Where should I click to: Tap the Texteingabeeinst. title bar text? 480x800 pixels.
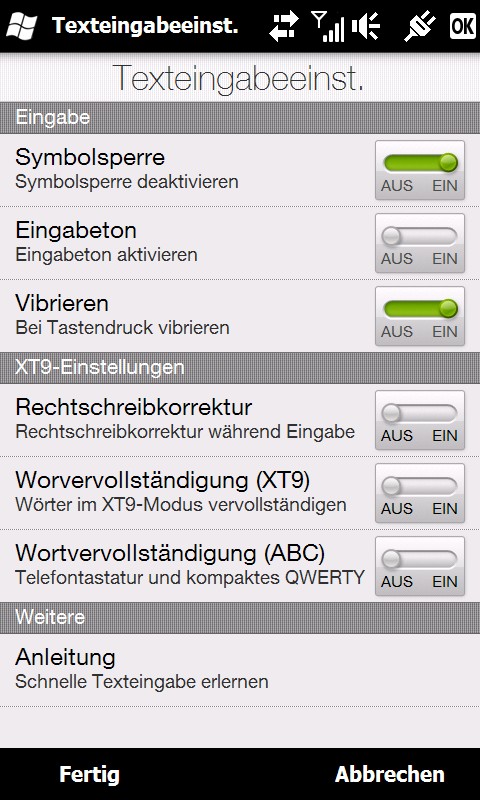[x=145, y=26]
